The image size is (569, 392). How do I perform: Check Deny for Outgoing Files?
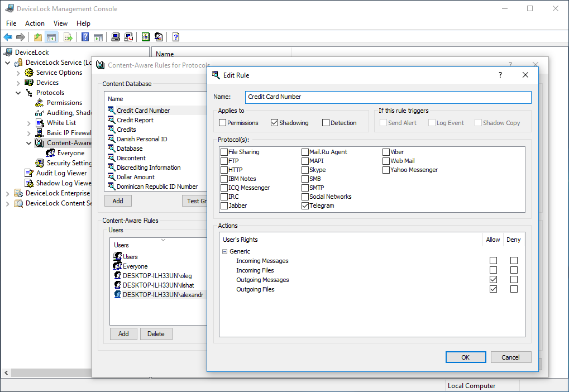(x=514, y=289)
